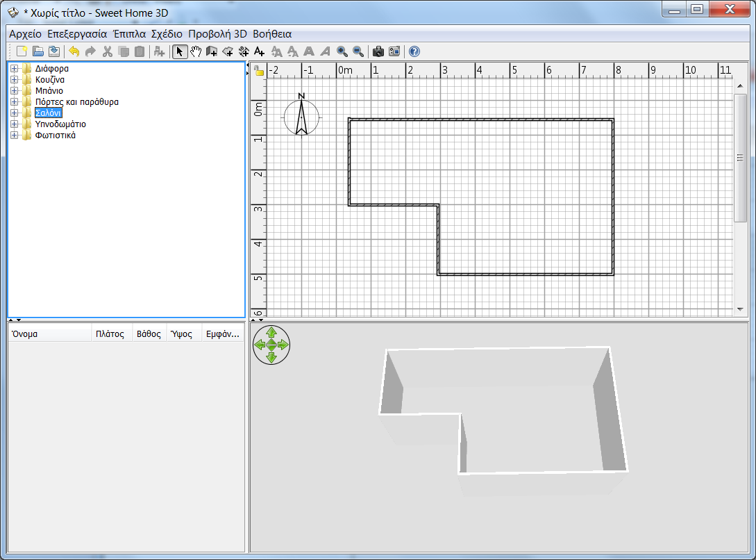Click the Undo arrow button

[73, 51]
